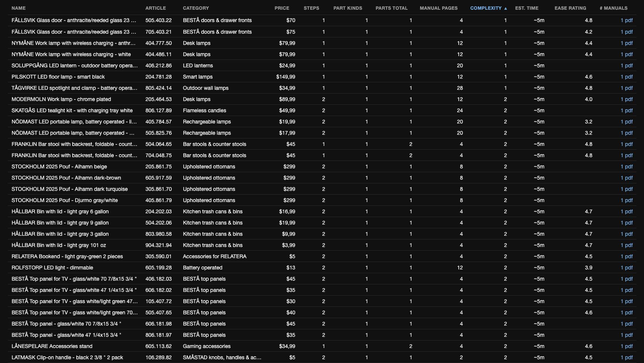This screenshot has width=644, height=363.
Task: Select article number 705.403.21
Action: 158,32
